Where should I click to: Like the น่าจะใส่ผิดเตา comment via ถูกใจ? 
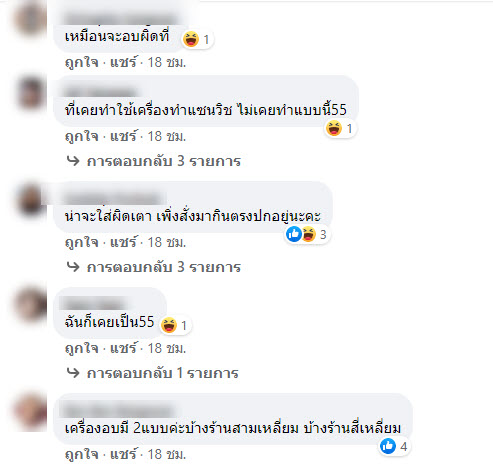(82, 242)
